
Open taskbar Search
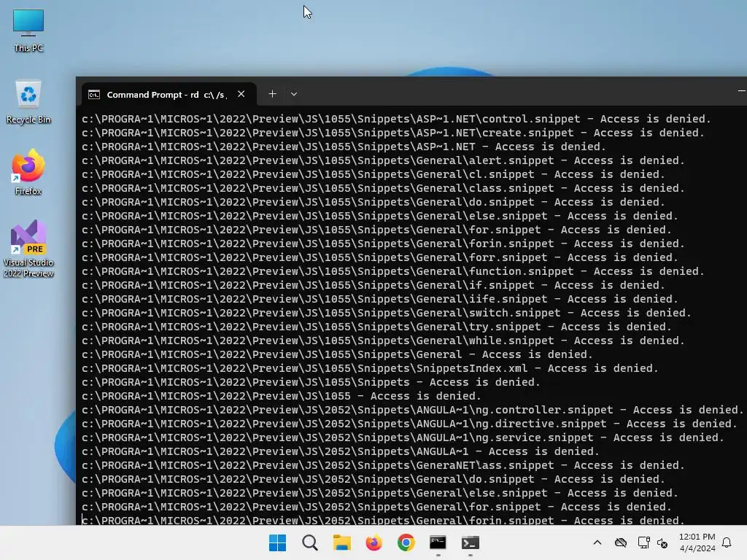point(309,542)
